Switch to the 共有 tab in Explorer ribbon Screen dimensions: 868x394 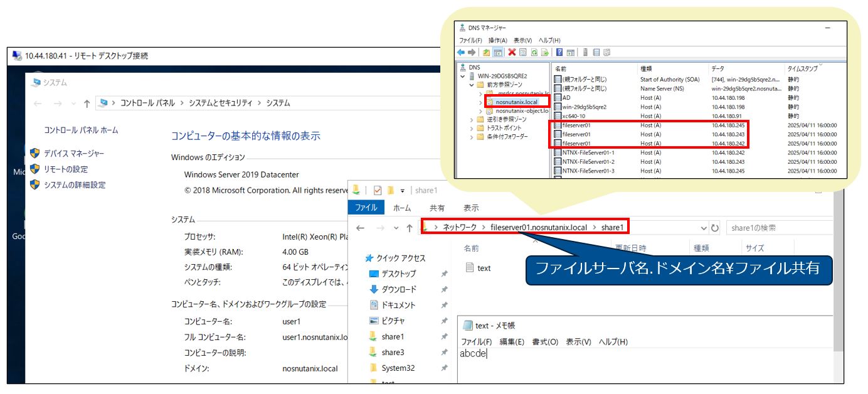click(x=437, y=208)
